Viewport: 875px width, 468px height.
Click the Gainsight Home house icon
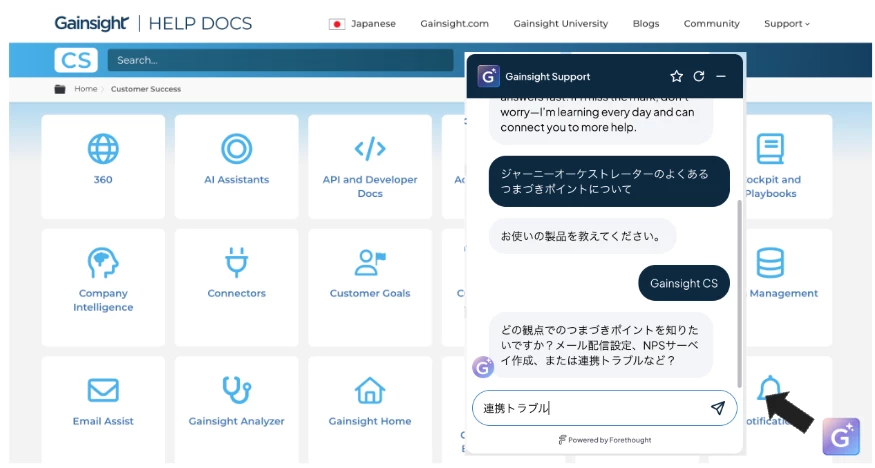coord(370,390)
